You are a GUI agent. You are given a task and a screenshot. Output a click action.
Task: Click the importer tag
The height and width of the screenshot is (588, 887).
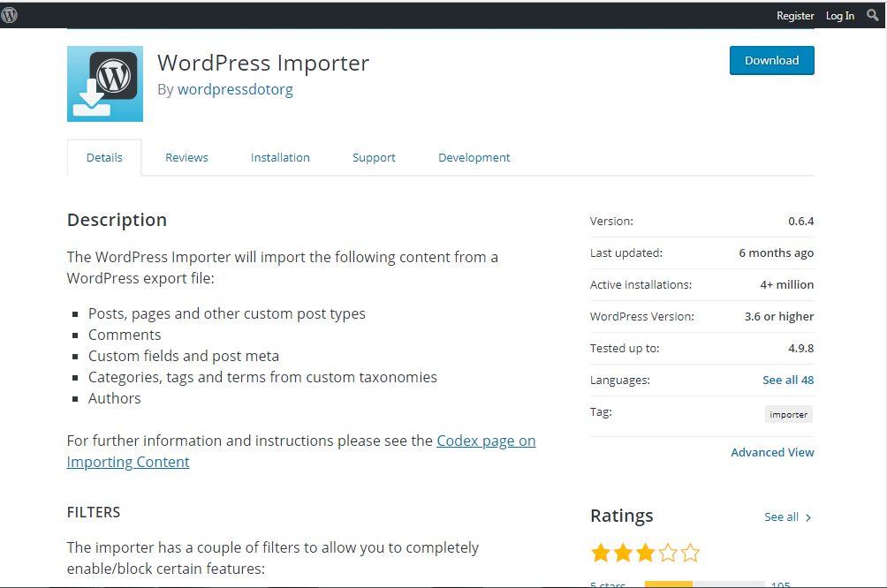789,414
